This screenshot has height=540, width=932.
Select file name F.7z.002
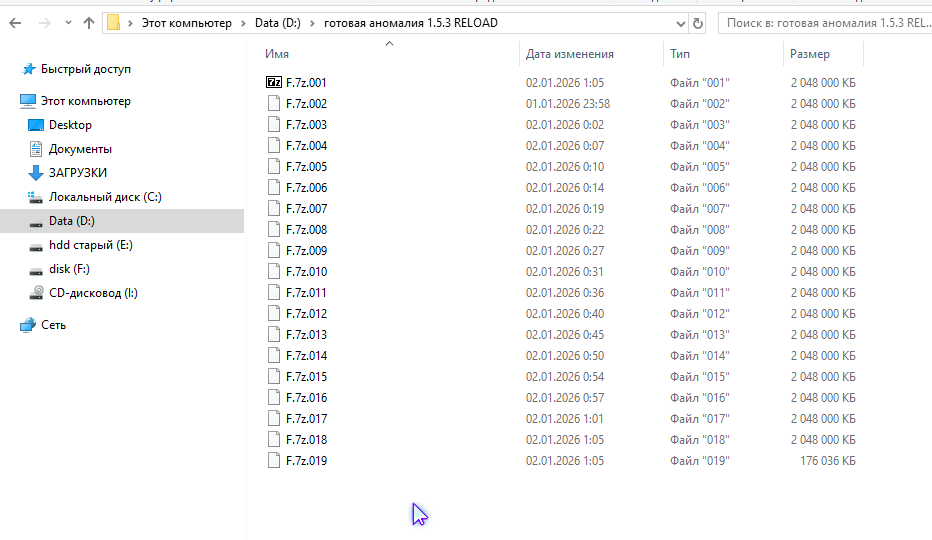(306, 103)
